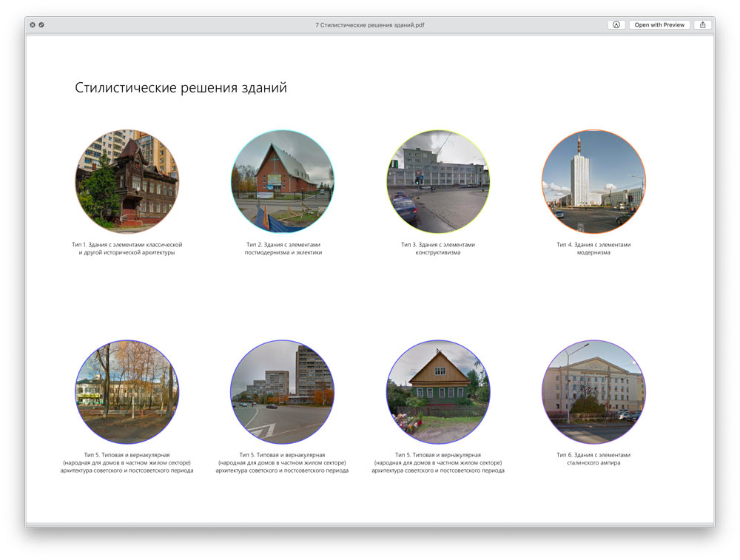Click the Stalinist Empire building circular photo
This screenshot has height=560, width=740.
(593, 392)
